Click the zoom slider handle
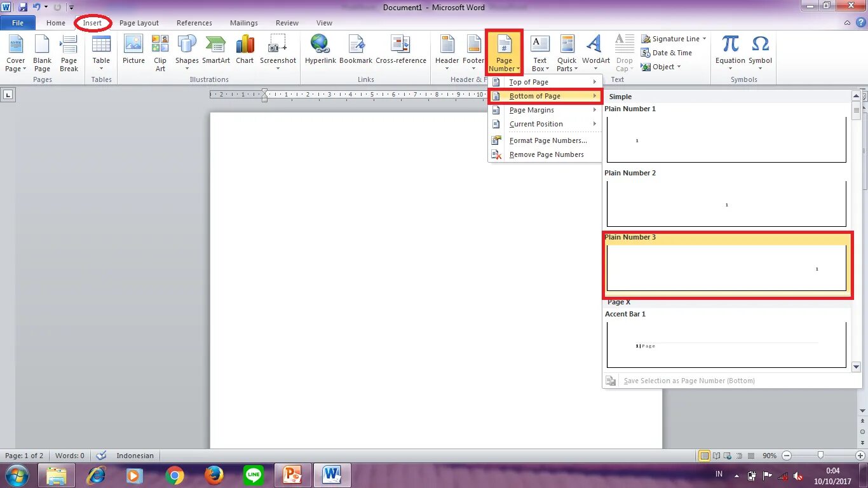Viewport: 868px width, 488px height. coord(821,456)
